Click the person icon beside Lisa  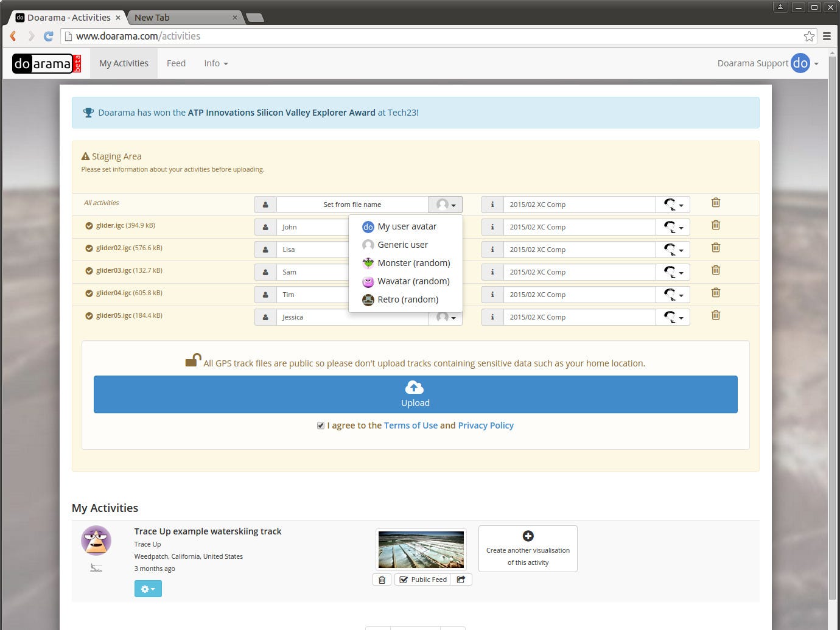tap(265, 250)
